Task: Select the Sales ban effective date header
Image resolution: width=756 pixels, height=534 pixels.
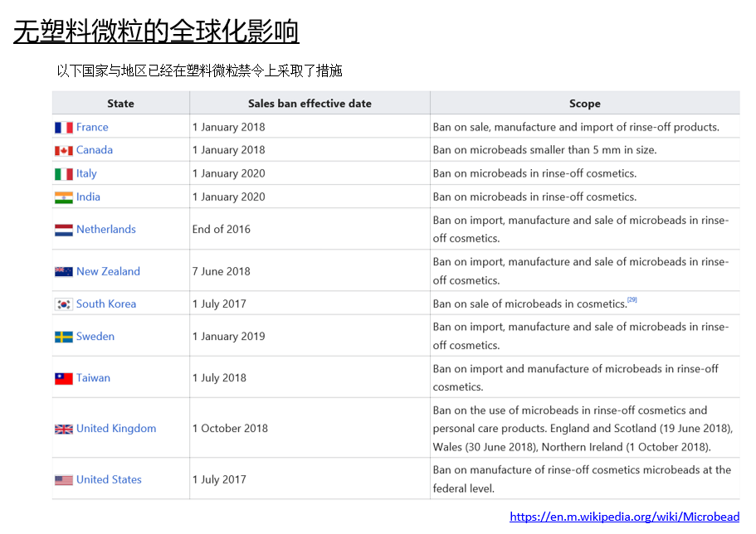Action: click(x=310, y=104)
